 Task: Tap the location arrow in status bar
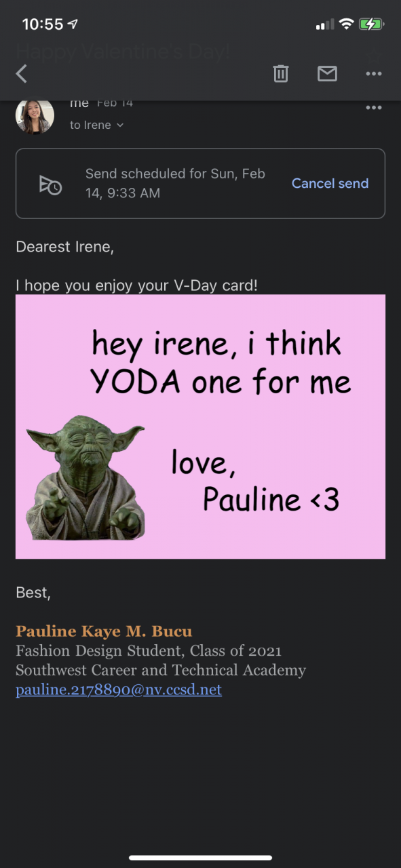tap(73, 24)
